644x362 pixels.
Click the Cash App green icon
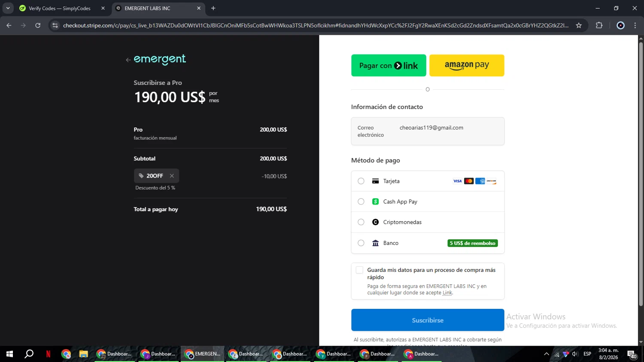point(375,202)
